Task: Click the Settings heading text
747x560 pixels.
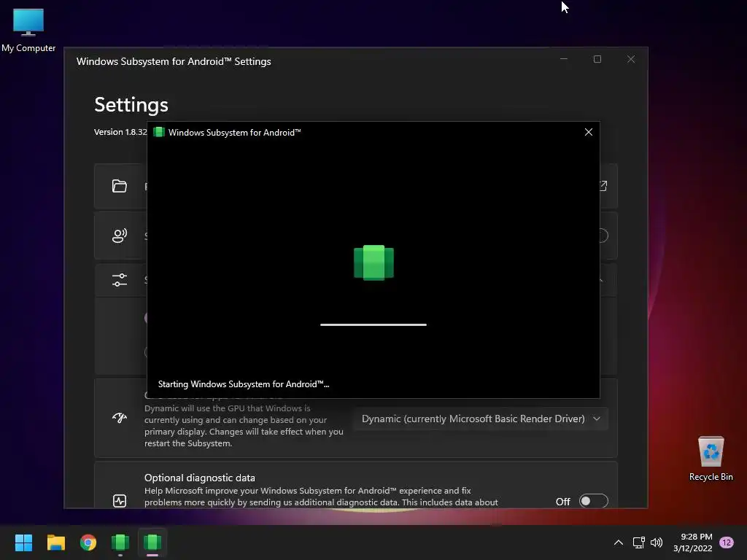Action: pyautogui.click(x=131, y=105)
